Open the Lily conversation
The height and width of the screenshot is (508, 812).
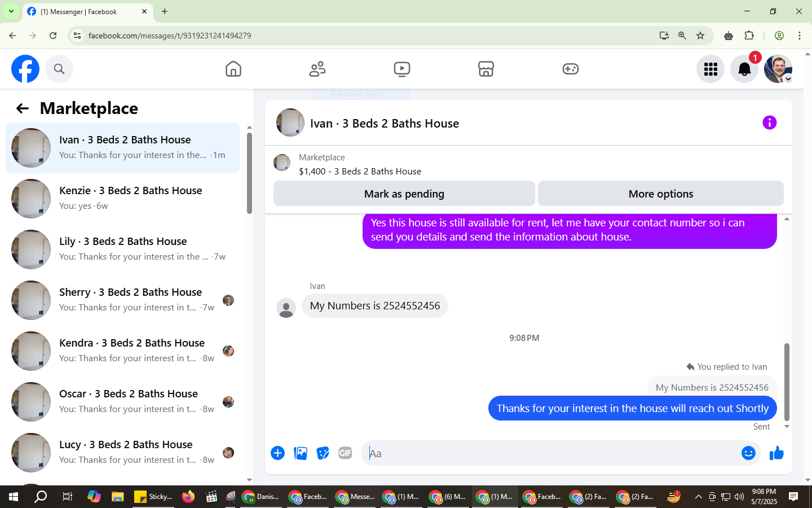tap(123, 249)
